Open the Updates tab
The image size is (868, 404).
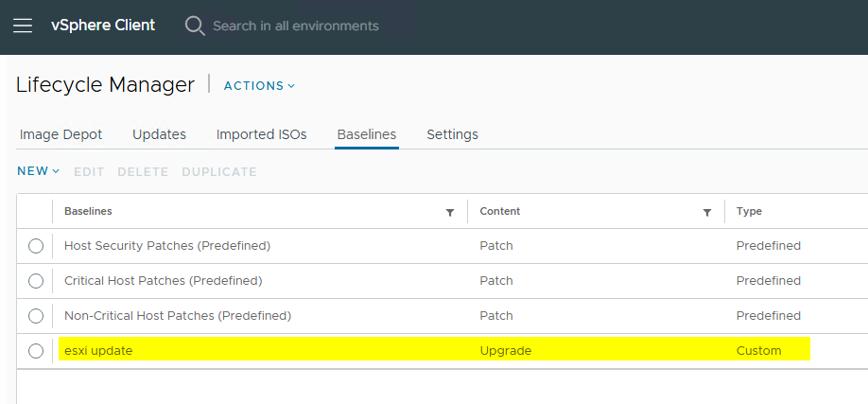[x=159, y=134]
